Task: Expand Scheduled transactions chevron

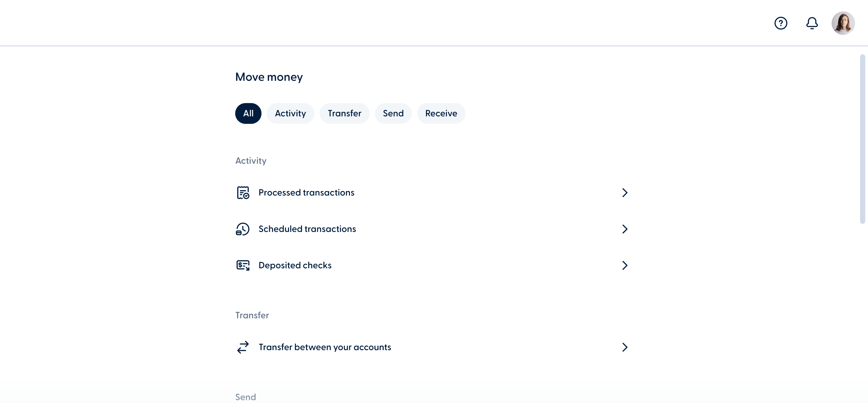Action: click(x=624, y=229)
